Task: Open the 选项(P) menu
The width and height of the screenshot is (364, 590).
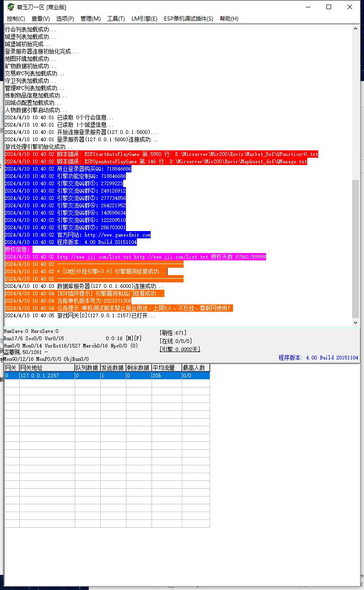Action: (x=65, y=19)
